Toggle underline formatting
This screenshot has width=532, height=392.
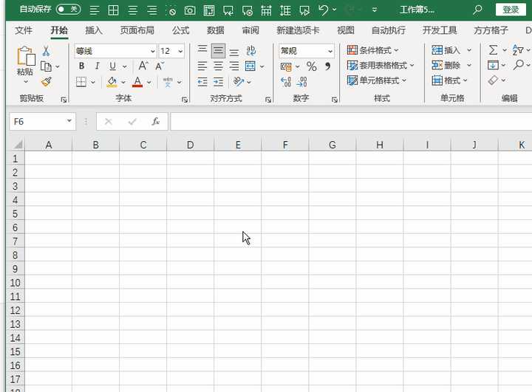(x=112, y=66)
